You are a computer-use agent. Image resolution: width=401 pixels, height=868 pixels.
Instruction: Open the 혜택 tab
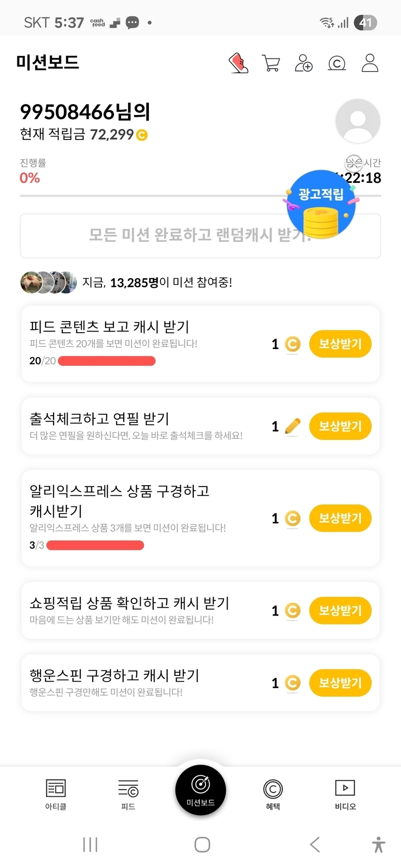click(273, 794)
